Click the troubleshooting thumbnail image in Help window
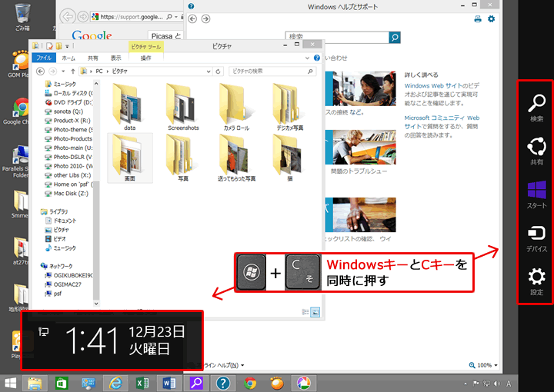Screen dimensions: 554x392 point(360,147)
